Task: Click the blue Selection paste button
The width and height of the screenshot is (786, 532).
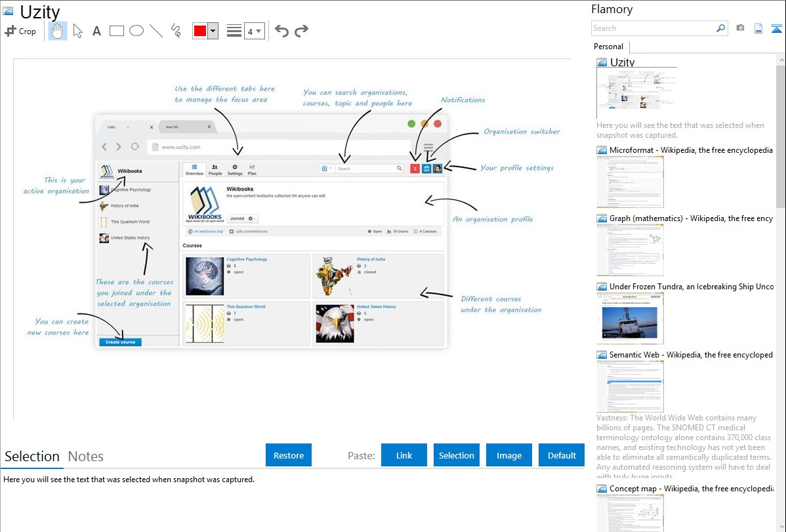Action: point(456,455)
